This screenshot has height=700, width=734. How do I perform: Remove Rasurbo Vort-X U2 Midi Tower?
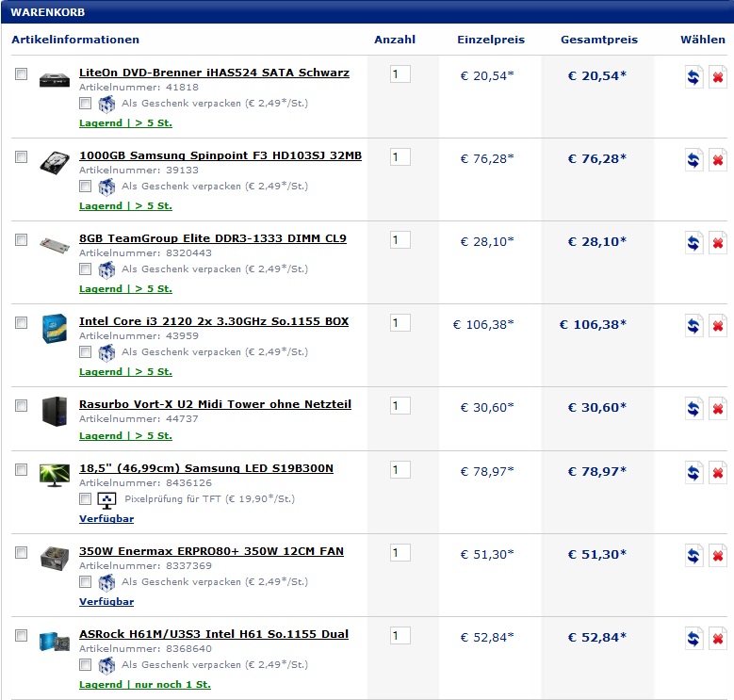pyautogui.click(x=718, y=409)
